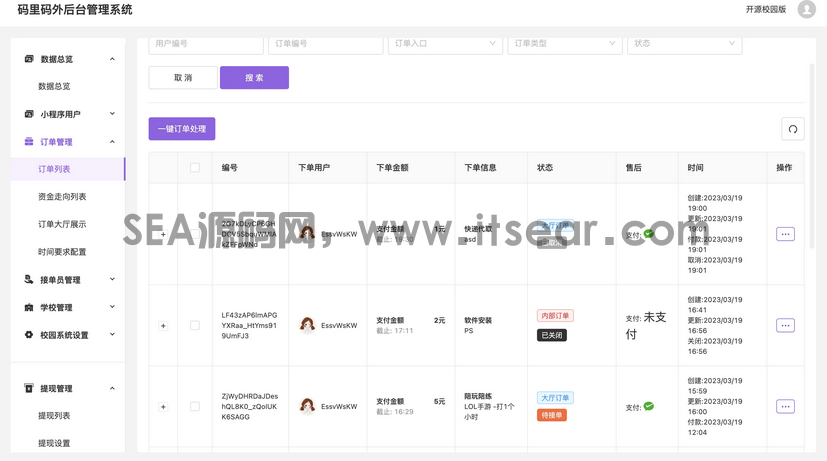This screenshot has width=827, height=461.
Task: Check the box for order LF43zAP6lmAPG
Action: point(195,325)
